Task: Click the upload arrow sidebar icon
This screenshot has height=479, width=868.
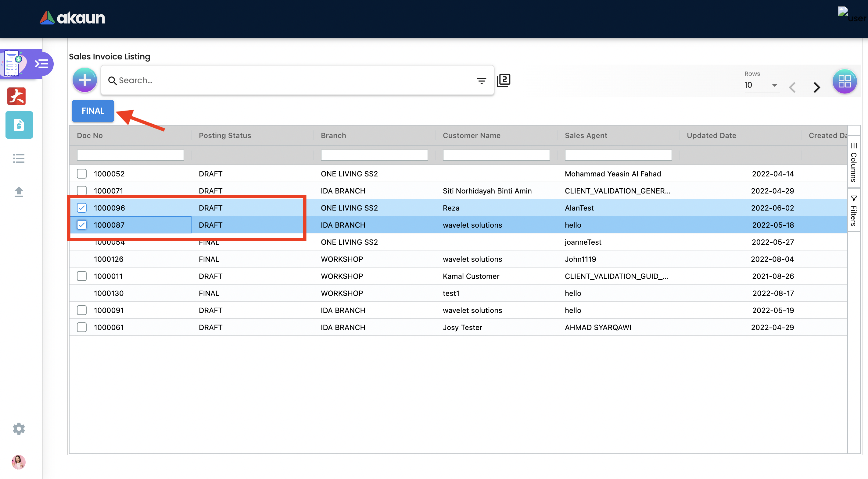Action: 19,192
